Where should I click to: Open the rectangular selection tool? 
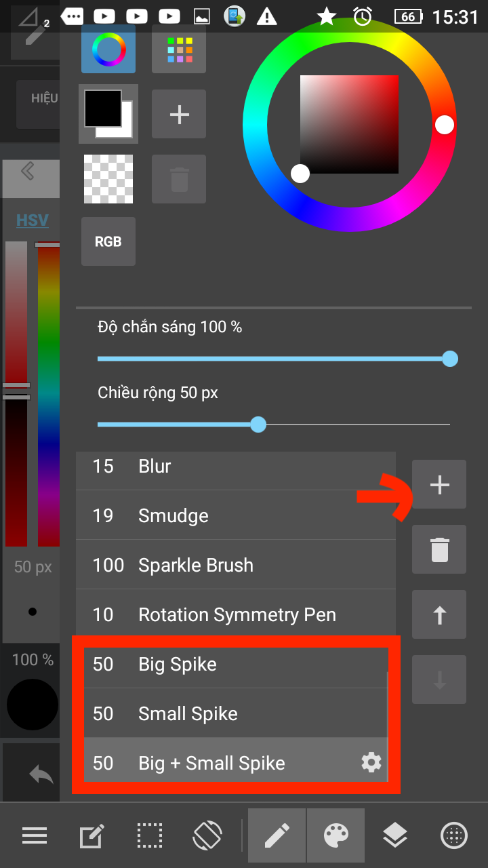(150, 835)
